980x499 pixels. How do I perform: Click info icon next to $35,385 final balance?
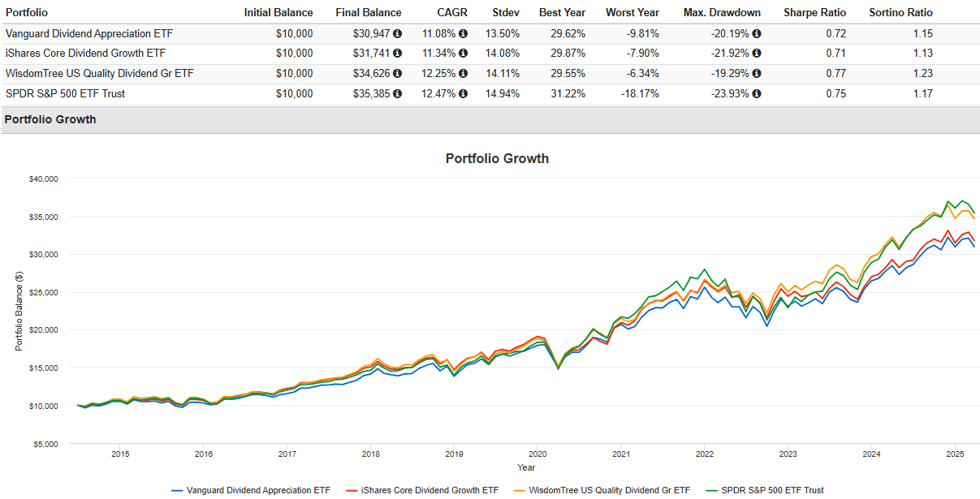(x=398, y=94)
